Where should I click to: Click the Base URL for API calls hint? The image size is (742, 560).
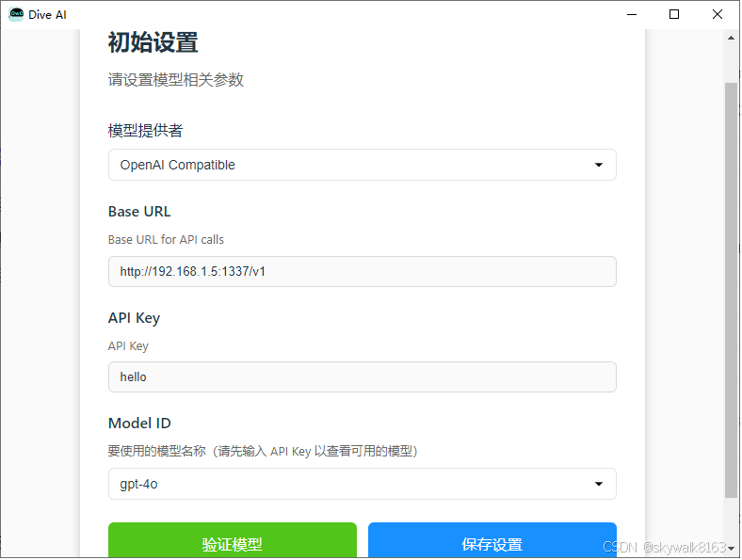pyautogui.click(x=166, y=240)
